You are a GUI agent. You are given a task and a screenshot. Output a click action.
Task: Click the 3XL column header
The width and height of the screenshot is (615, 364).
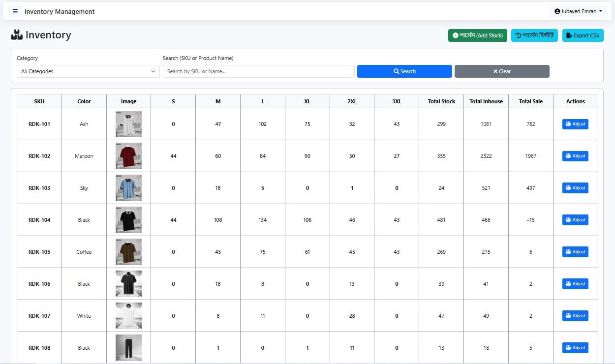click(x=397, y=101)
